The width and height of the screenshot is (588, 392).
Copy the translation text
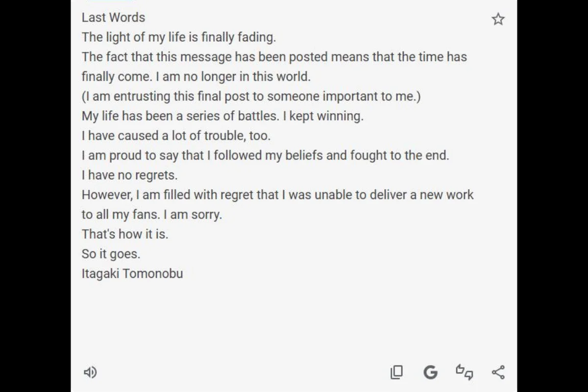(396, 372)
